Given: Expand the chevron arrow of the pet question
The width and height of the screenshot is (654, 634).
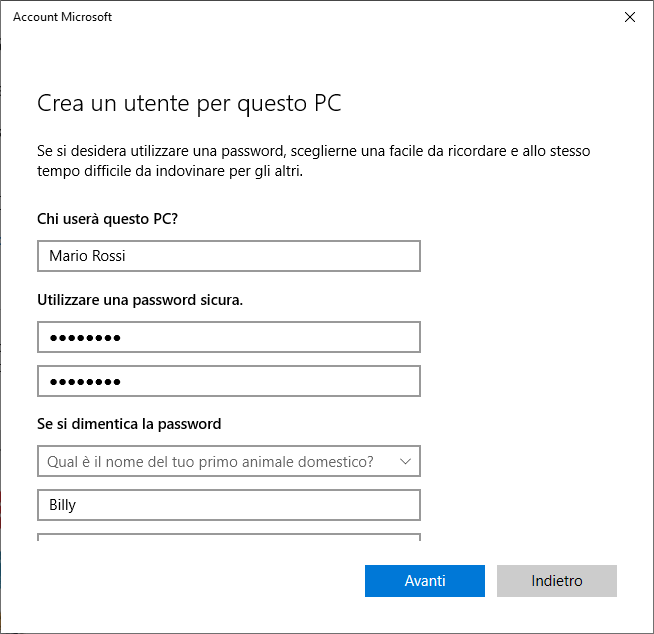Looking at the screenshot, I should [x=405, y=461].
